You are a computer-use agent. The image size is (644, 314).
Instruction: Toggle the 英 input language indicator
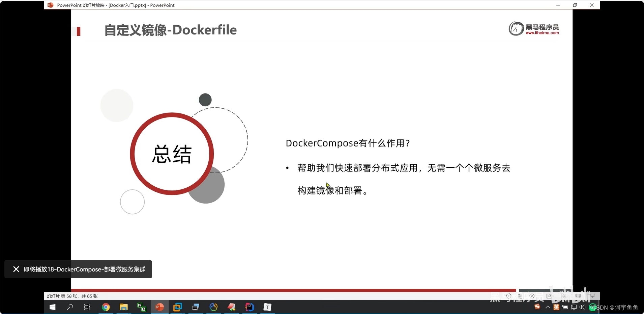[556, 307]
